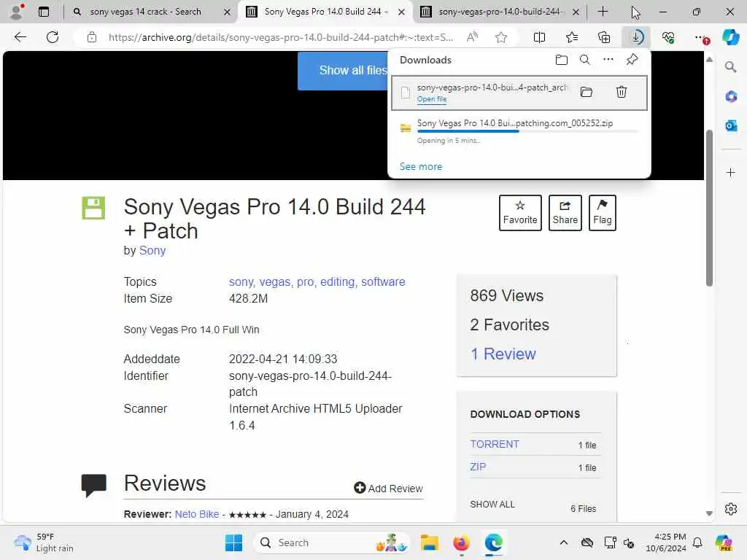
Task: Switch to the sony vegas 14 crack Search tab
Action: pyautogui.click(x=145, y=12)
